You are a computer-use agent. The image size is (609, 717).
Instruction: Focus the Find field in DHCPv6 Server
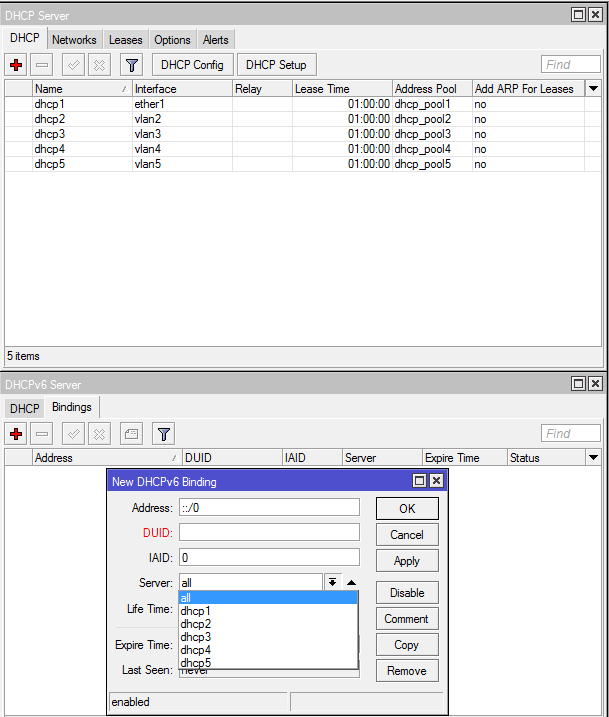tap(571, 433)
